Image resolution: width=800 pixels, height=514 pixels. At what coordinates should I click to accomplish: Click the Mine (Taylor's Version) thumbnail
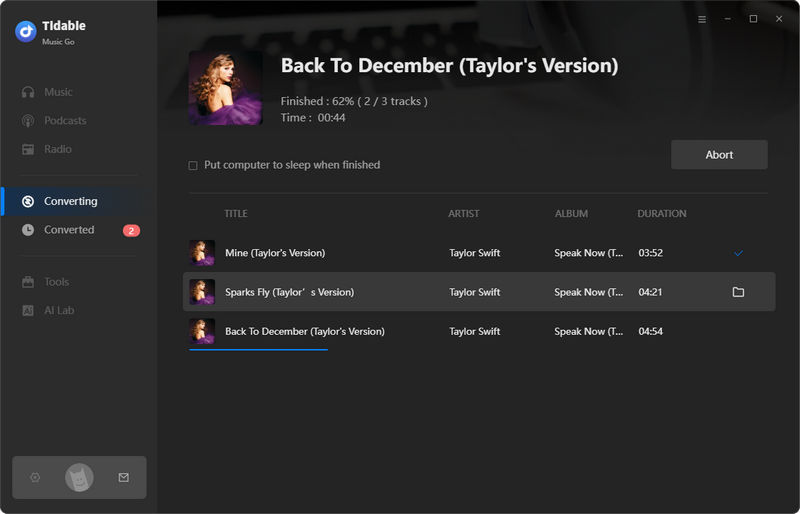[202, 253]
